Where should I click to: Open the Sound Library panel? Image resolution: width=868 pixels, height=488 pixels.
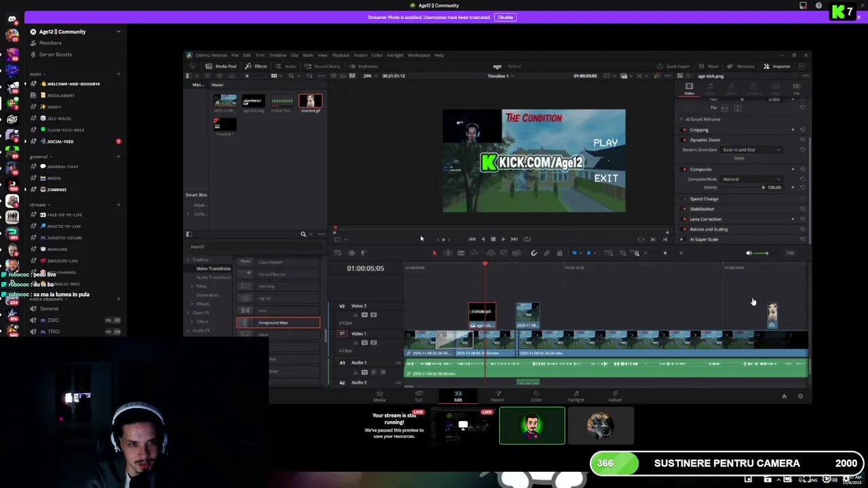[x=323, y=66]
